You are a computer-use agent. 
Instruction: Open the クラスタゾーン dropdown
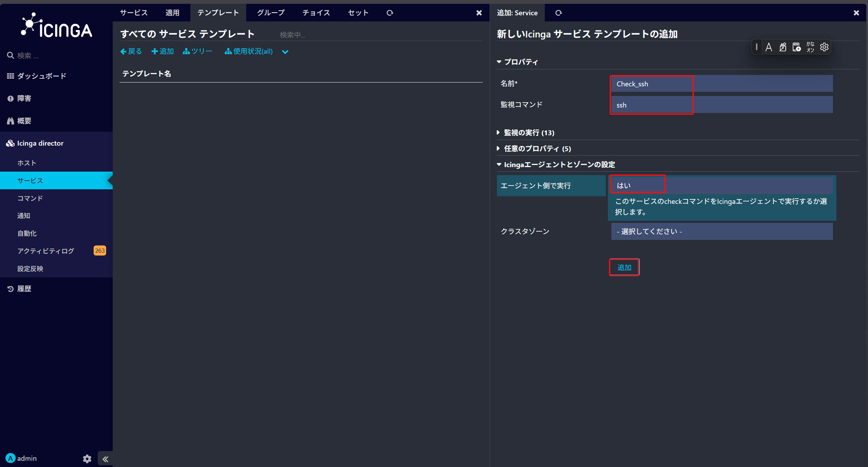point(722,231)
